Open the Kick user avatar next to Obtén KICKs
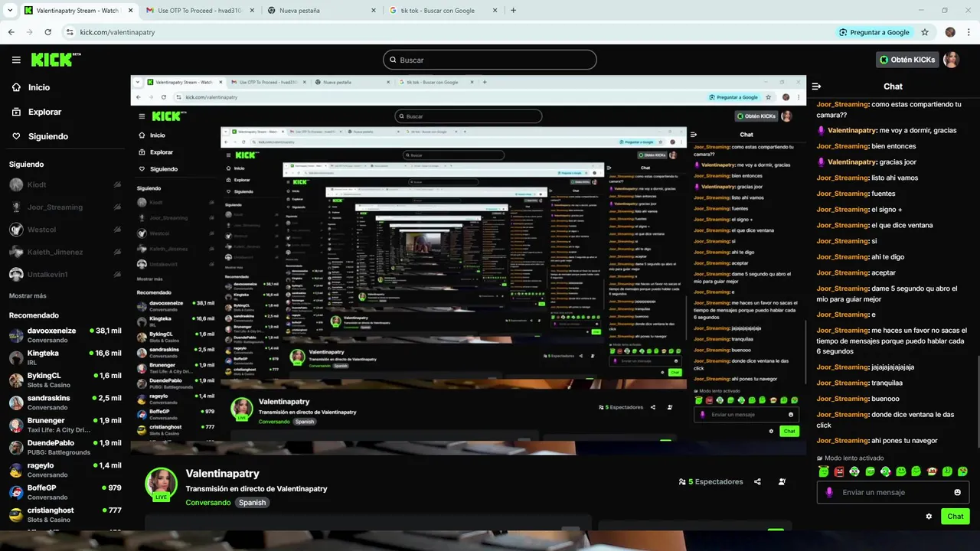This screenshot has height=551, width=980. (951, 60)
